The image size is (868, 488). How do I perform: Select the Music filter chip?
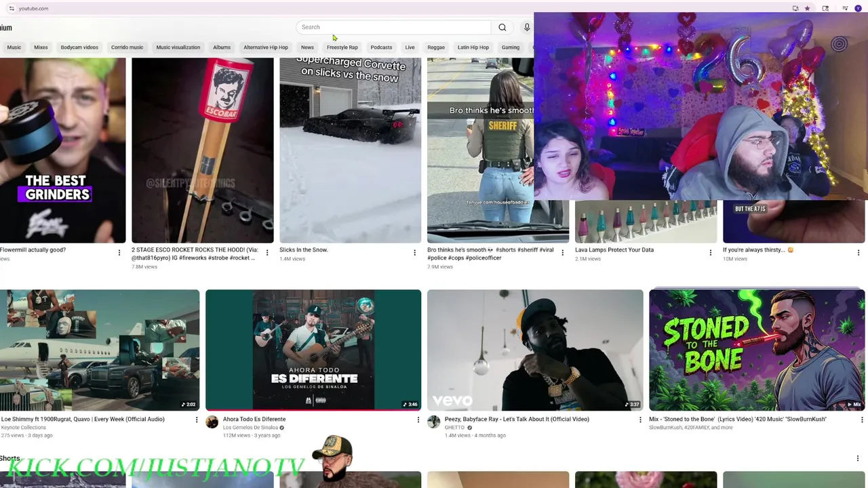pyautogui.click(x=14, y=47)
